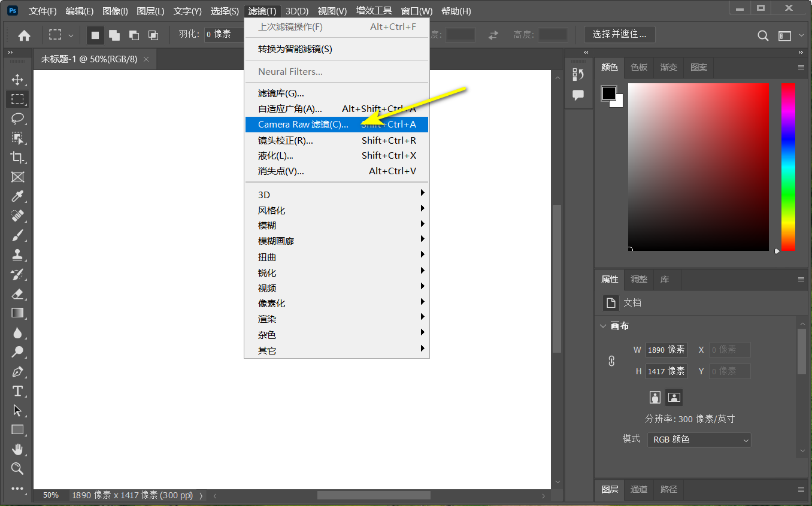This screenshot has width=812, height=506.
Task: Enable New selection mode
Action: point(95,35)
